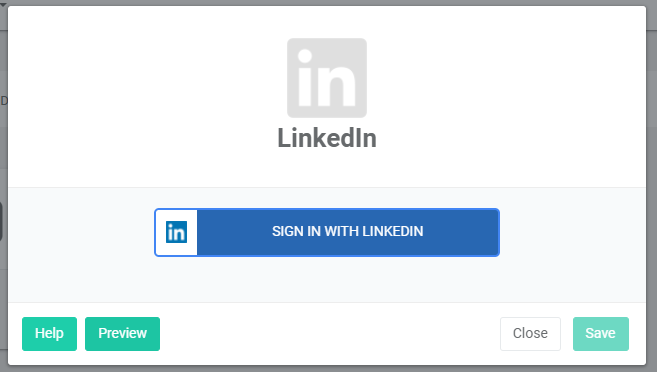This screenshot has width=657, height=372.
Task: Select the white square with the in logo
Action: coord(176,232)
